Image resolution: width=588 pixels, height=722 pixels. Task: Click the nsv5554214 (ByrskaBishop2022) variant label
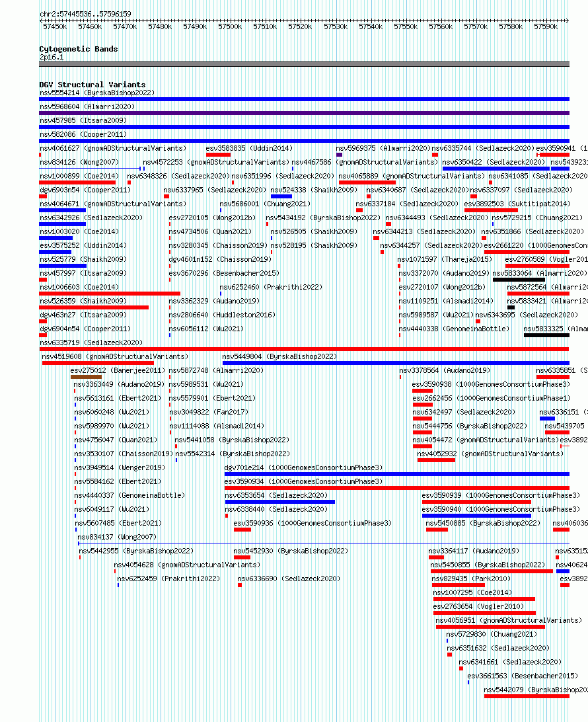click(97, 93)
